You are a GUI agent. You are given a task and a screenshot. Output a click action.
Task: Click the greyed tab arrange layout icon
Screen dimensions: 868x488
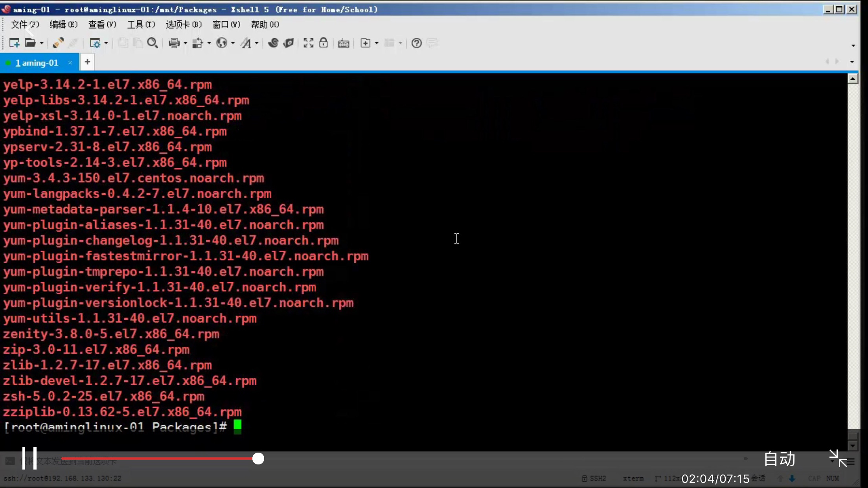pyautogui.click(x=390, y=43)
